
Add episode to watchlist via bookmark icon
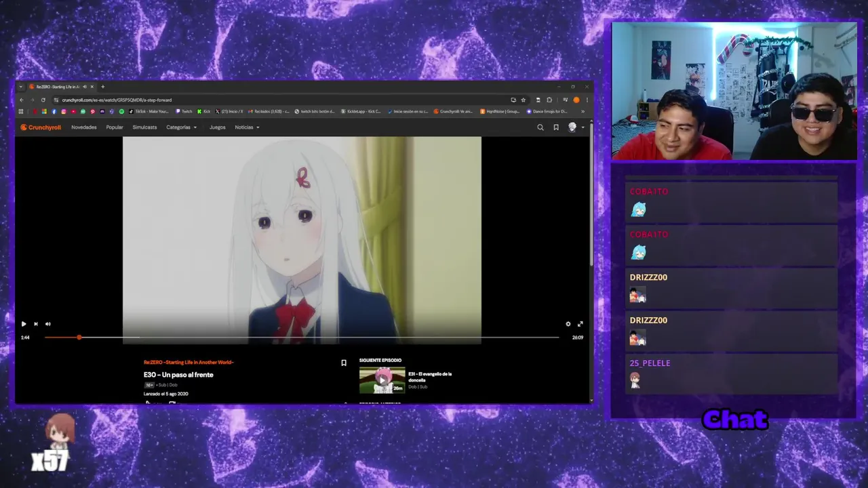344,363
